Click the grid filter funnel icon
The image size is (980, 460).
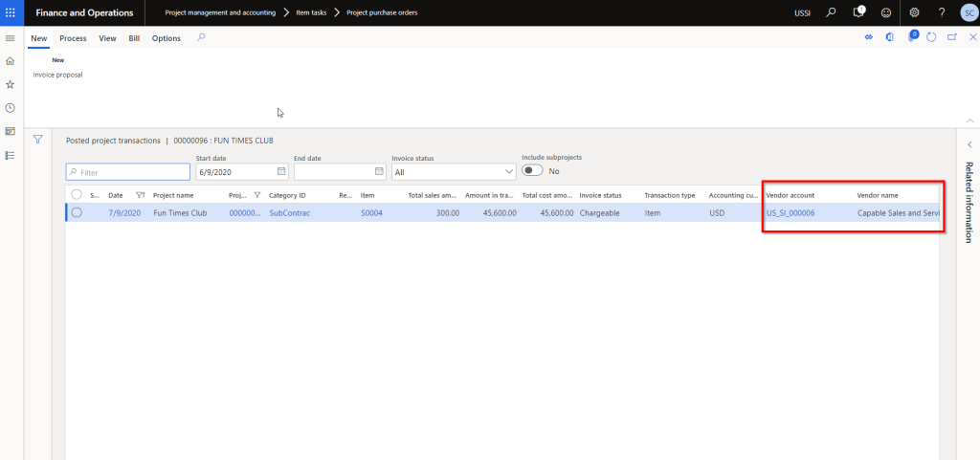[38, 139]
